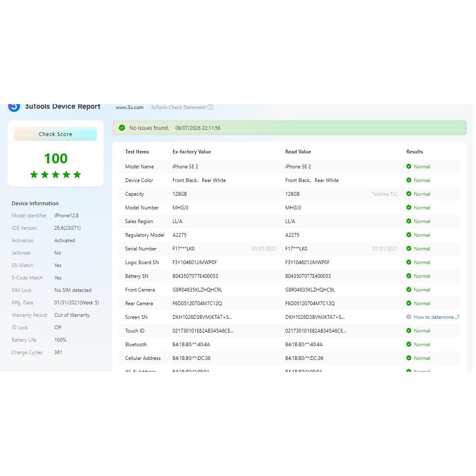Viewport: 476px width, 476px height.
Task: Click the Read Value column header
Action: [298, 151]
